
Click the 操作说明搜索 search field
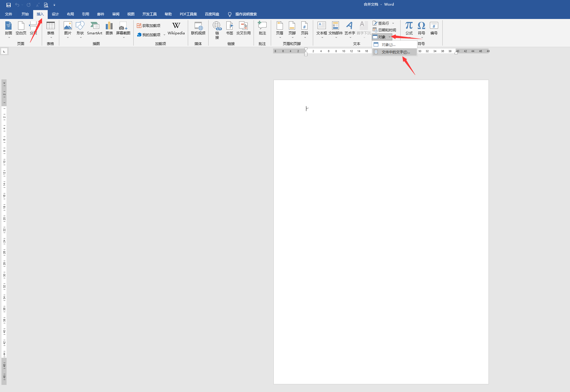pos(246,14)
